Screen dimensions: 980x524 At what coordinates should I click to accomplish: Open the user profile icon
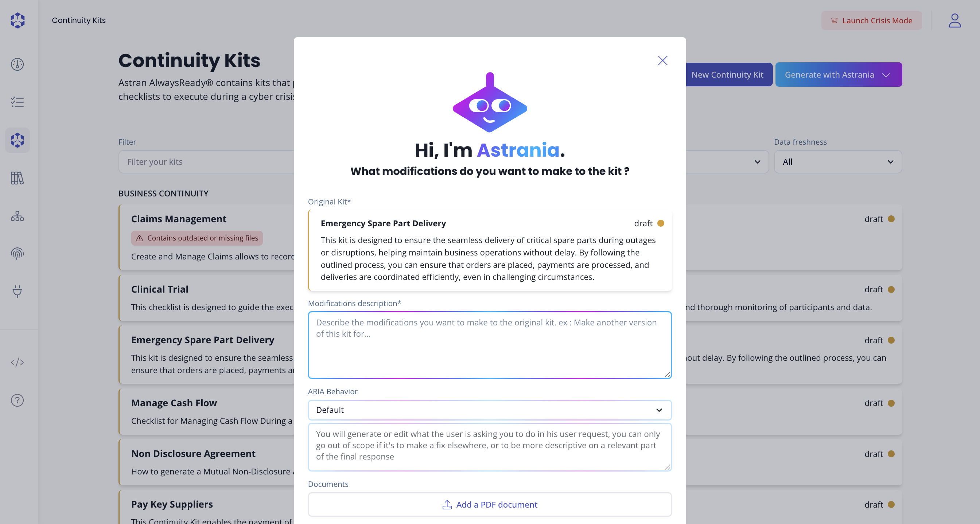[x=954, y=20]
